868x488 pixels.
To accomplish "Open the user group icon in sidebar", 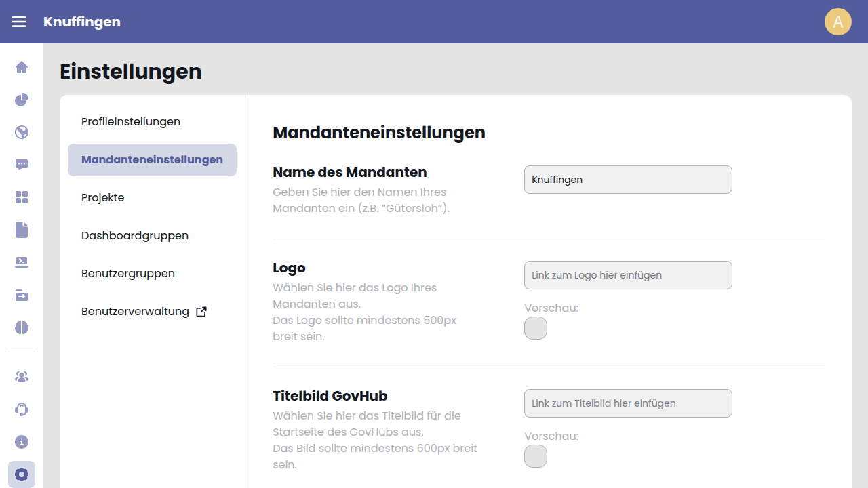I will tap(22, 377).
